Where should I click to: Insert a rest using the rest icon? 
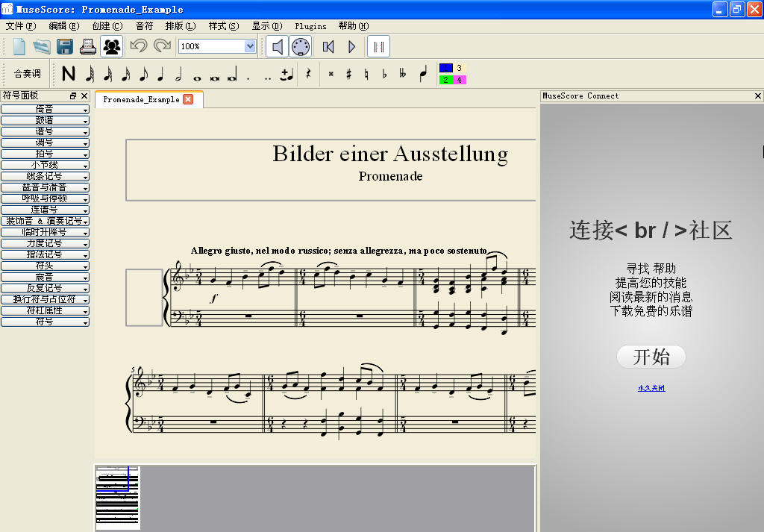click(308, 74)
